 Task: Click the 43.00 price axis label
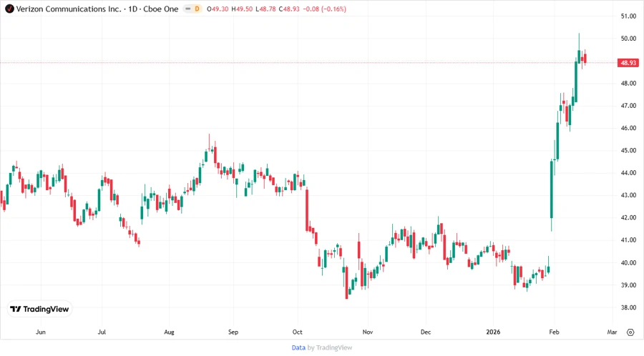point(628,195)
